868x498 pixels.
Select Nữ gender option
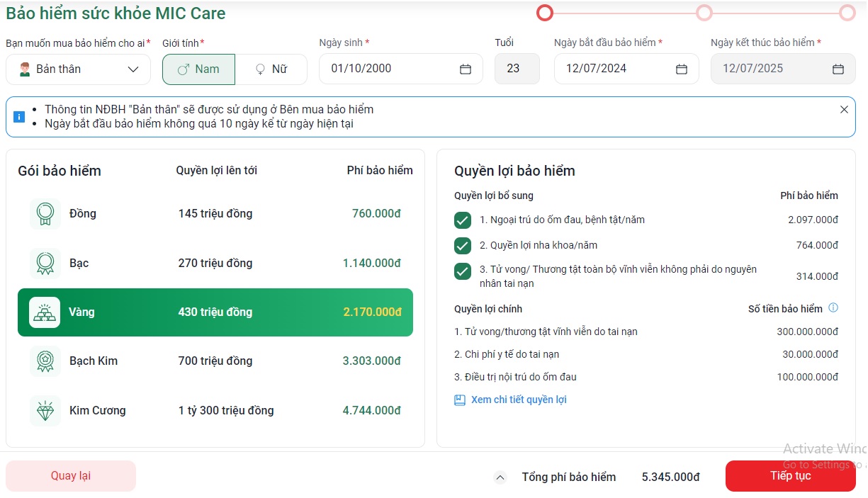[271, 69]
